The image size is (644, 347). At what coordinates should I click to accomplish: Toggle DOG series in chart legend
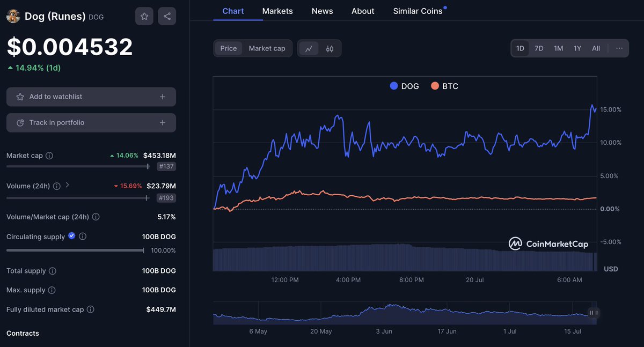tap(405, 86)
